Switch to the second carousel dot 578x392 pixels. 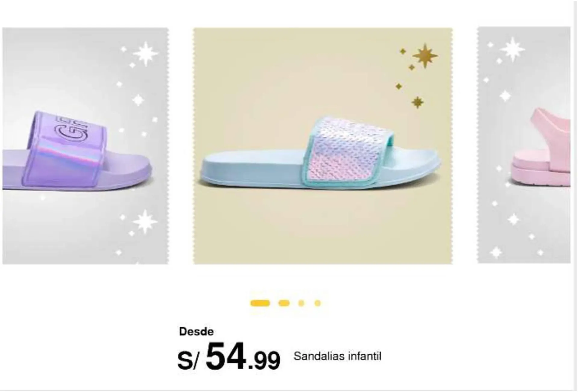tap(284, 303)
